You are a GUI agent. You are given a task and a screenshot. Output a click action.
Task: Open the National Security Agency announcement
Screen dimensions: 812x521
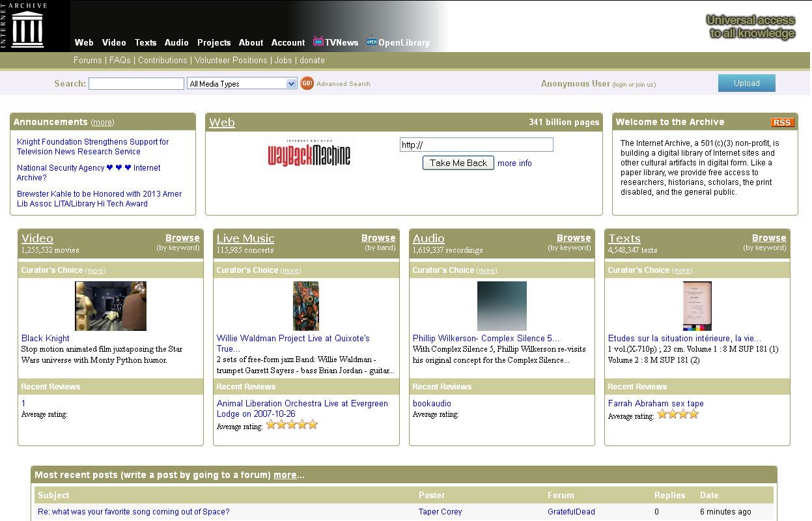click(89, 173)
